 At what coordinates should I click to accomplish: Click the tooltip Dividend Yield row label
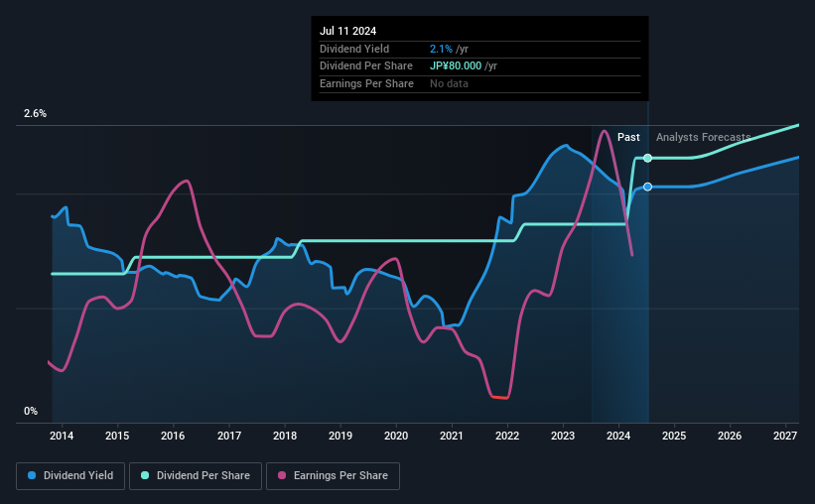(354, 49)
